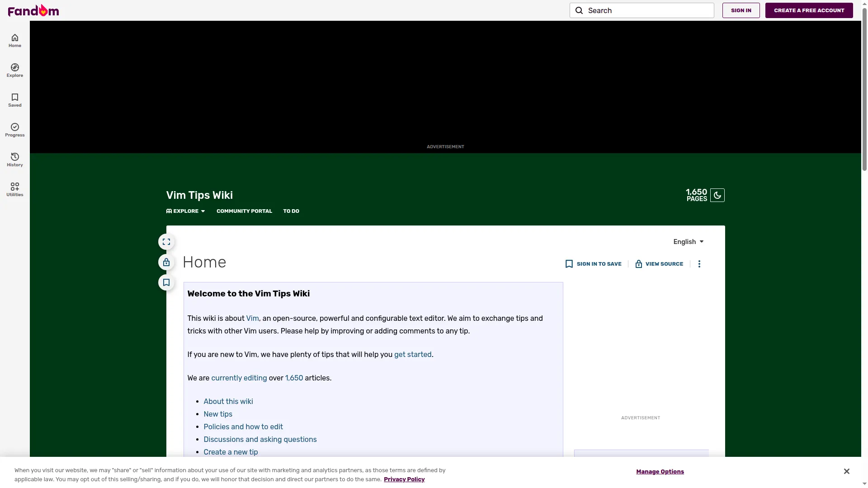Screen dimensions: 868x488
Task: Open Progress in the left sidebar
Action: click(x=15, y=130)
